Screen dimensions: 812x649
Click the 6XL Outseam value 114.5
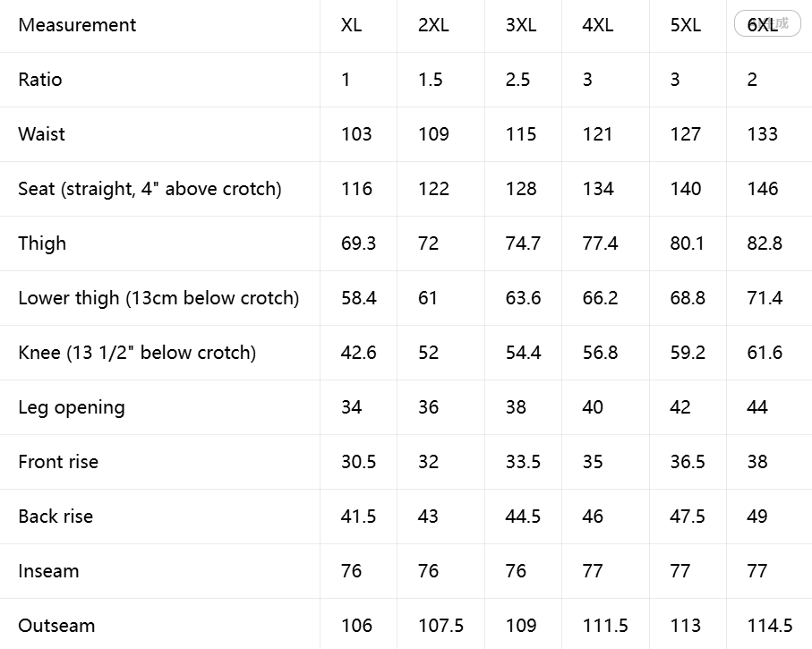[x=770, y=626]
